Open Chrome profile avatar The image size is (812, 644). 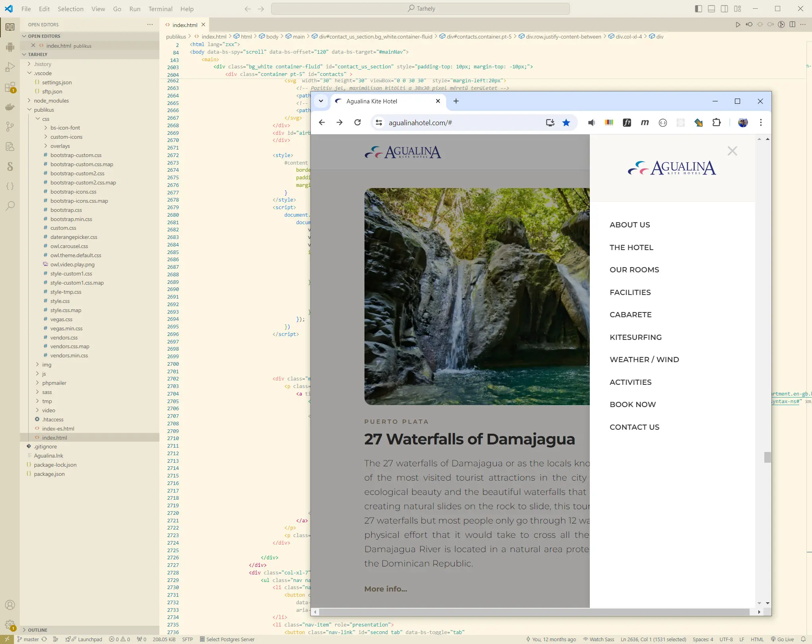coord(742,123)
